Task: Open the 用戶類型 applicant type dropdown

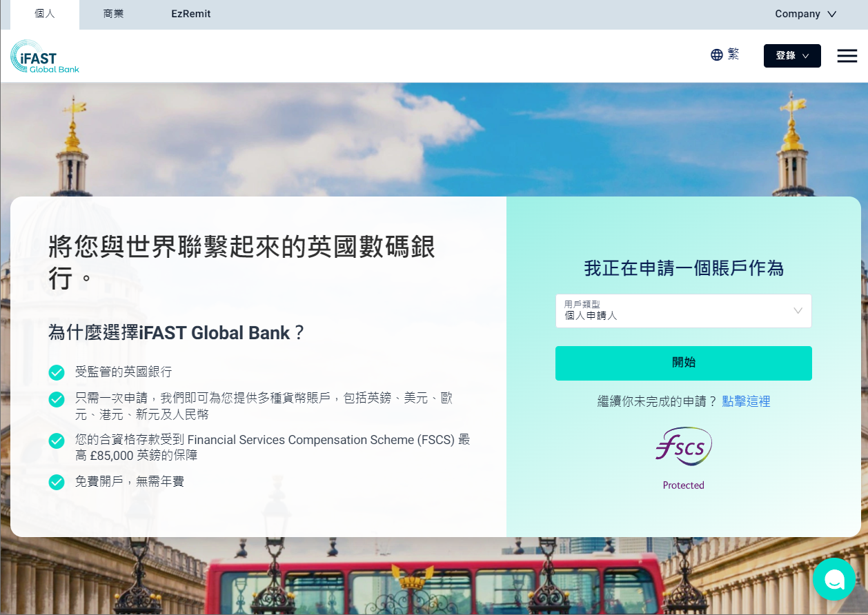Action: [x=684, y=311]
